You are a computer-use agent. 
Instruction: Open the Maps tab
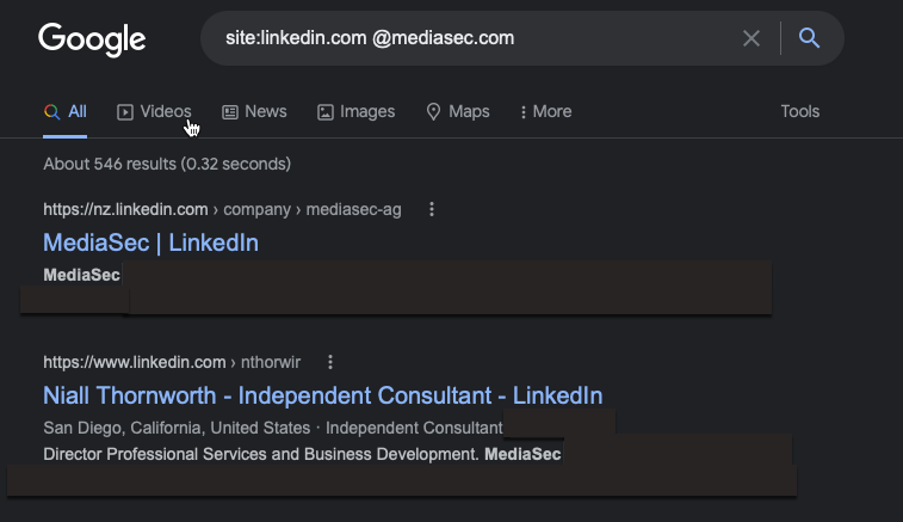[x=458, y=111]
